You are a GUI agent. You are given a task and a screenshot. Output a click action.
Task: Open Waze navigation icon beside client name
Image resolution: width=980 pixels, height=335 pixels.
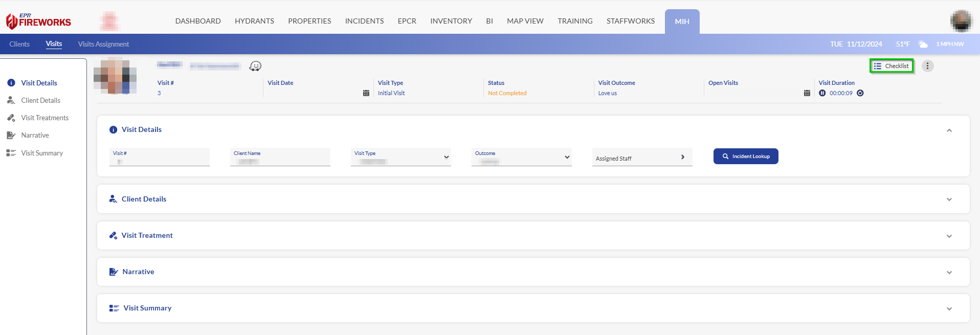coord(255,66)
